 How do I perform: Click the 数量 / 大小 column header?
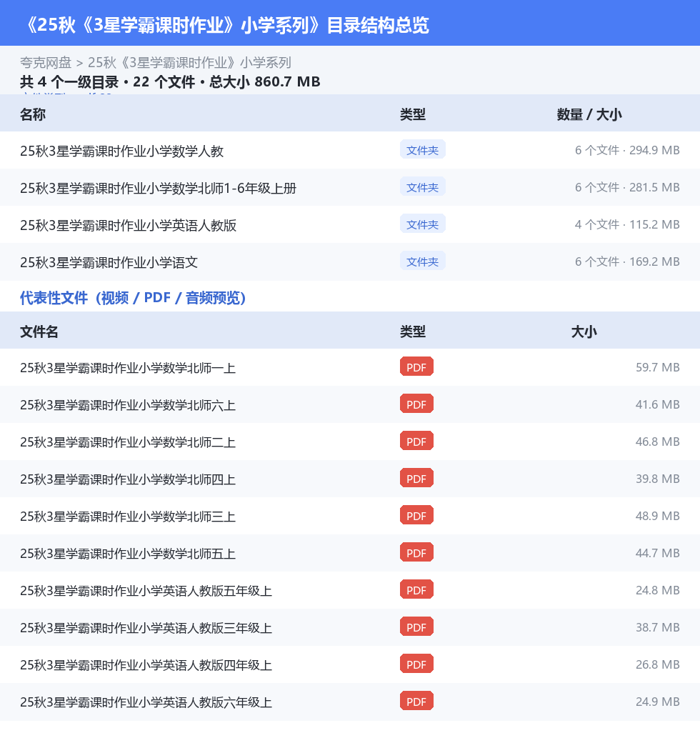[x=589, y=114]
